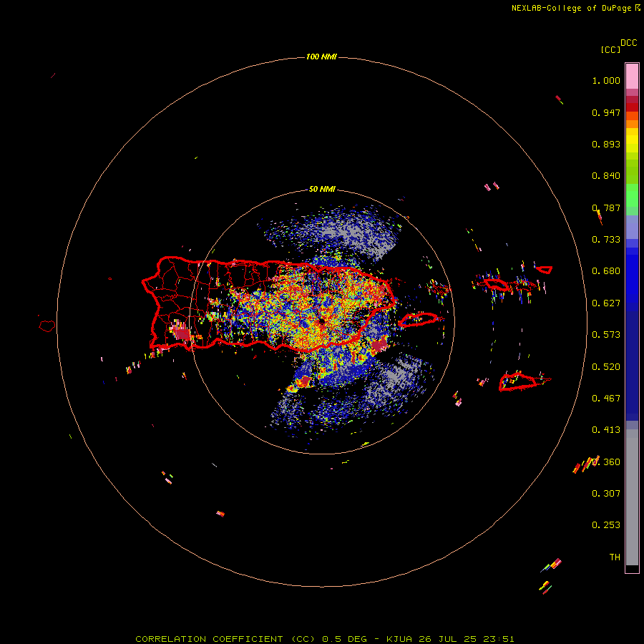
Task: Pick the pink segment at top of color bar
Action: (x=632, y=76)
